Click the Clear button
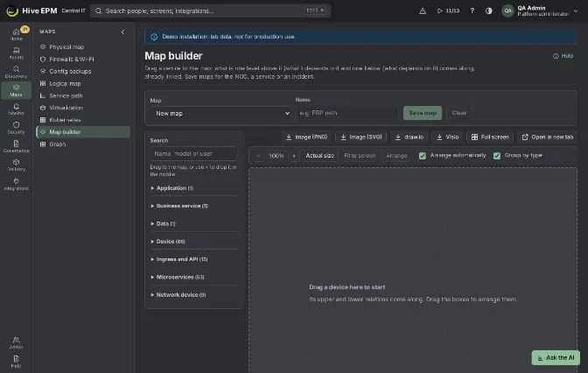Viewport: 588px width, 373px height. [459, 113]
